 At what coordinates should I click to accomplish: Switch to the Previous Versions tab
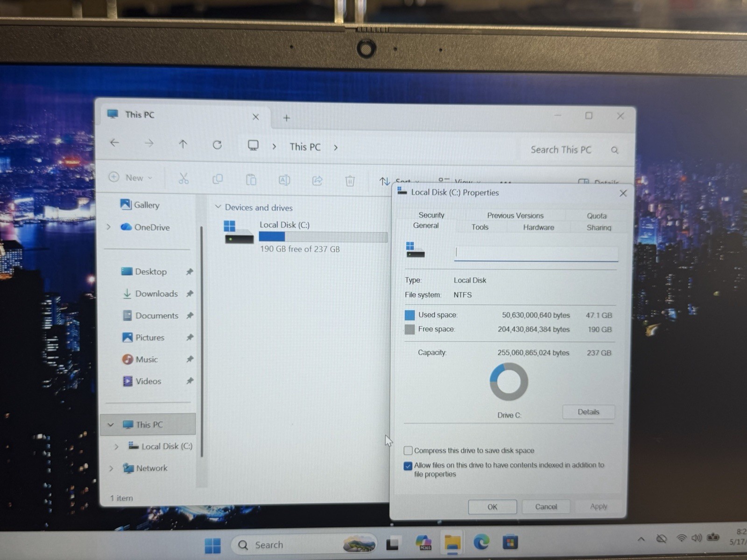coord(515,215)
